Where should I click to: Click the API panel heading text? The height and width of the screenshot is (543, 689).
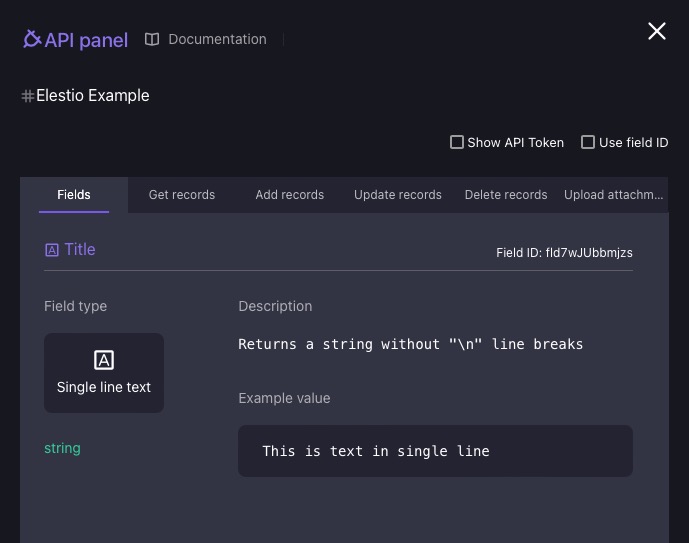(86, 40)
